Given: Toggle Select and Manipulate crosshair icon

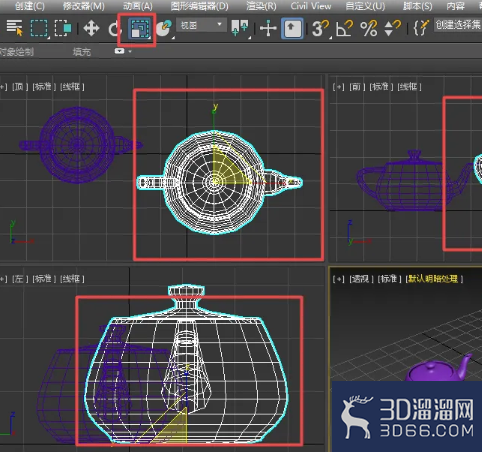Looking at the screenshot, I should click(268, 28).
